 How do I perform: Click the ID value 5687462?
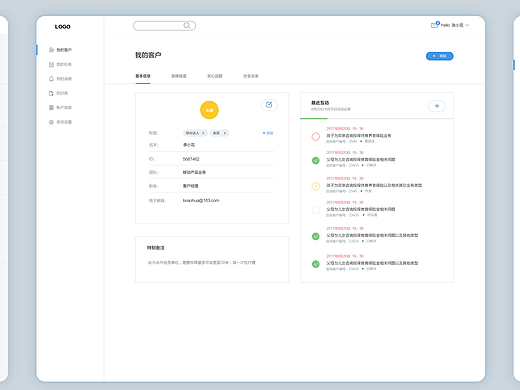click(x=191, y=159)
